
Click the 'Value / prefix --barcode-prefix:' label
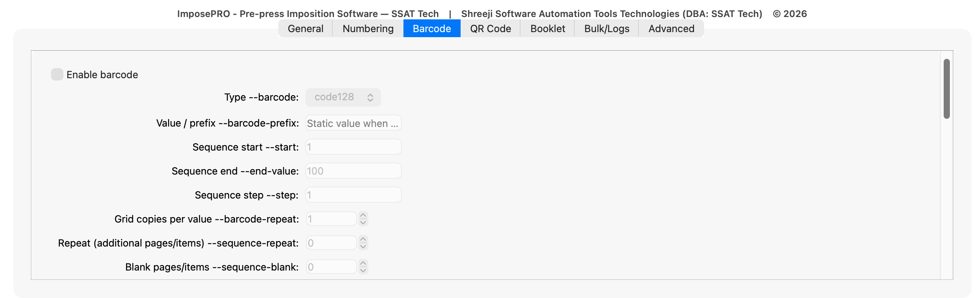coord(227,123)
